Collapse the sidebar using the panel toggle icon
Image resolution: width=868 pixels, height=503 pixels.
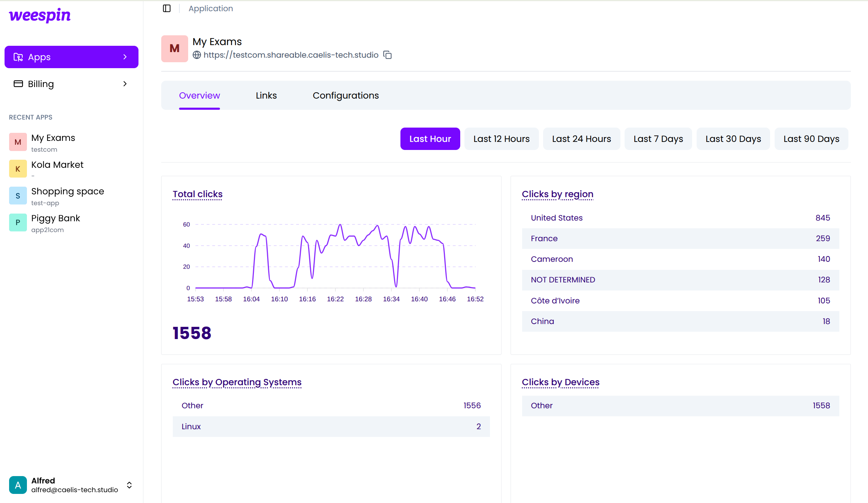click(166, 8)
